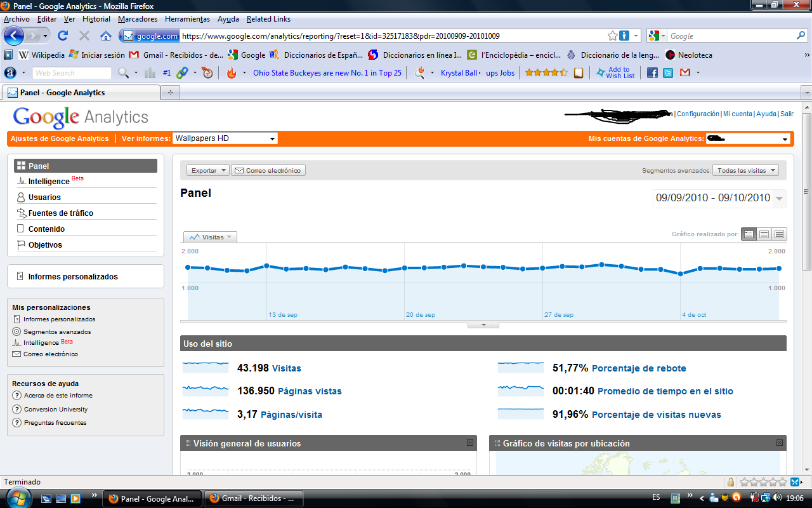Close Gráfico de visitas por ubicación widget
The image size is (812, 508).
[780, 443]
